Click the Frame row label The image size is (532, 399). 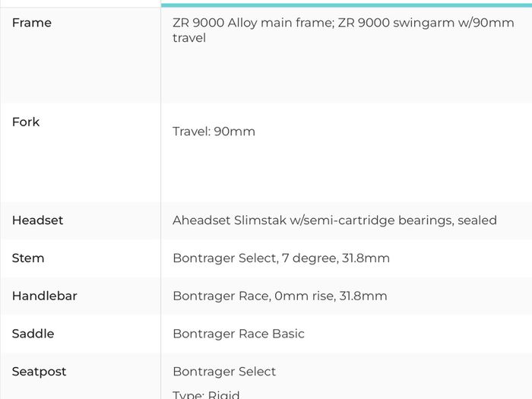tap(32, 23)
